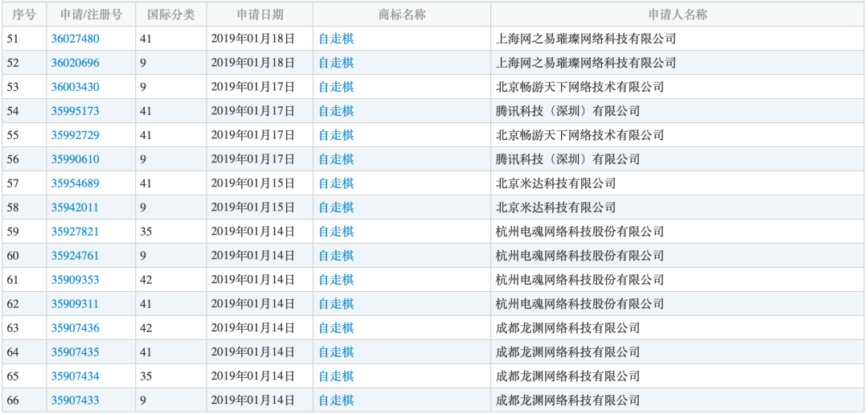Select applicant 杭州电魂网络科技股份有限公司 in row 62

tap(579, 304)
